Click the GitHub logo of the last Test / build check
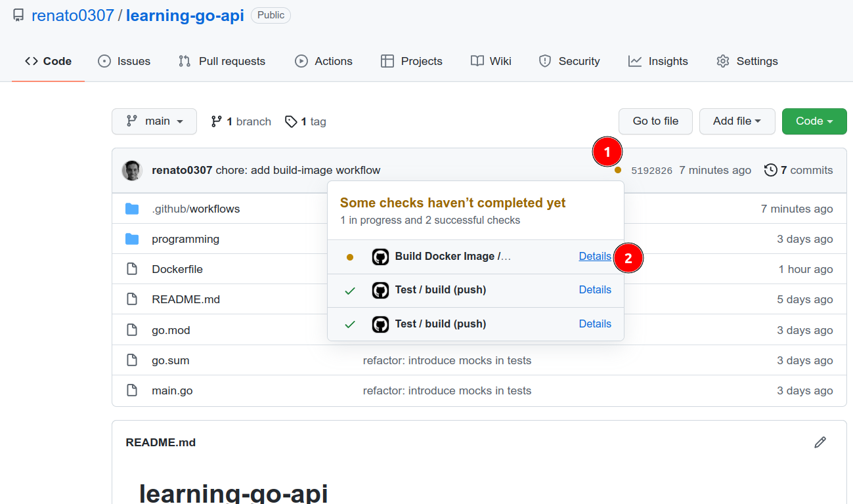The height and width of the screenshot is (504, 853). click(381, 324)
